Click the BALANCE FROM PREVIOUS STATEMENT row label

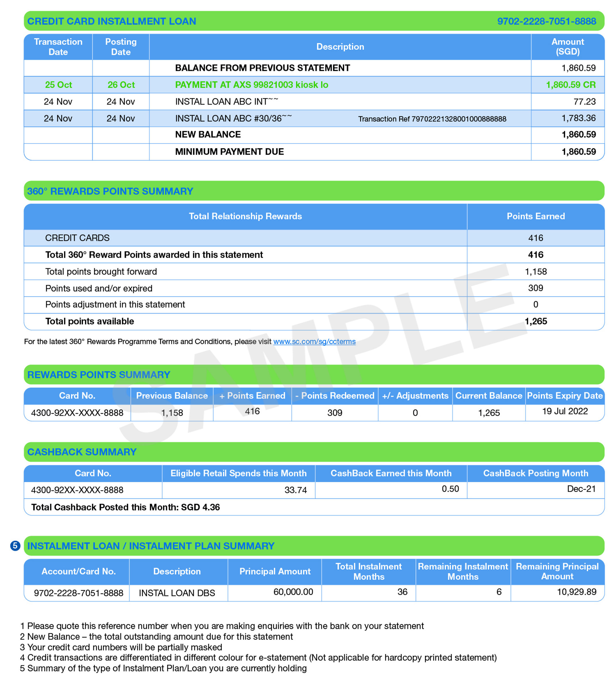point(262,68)
